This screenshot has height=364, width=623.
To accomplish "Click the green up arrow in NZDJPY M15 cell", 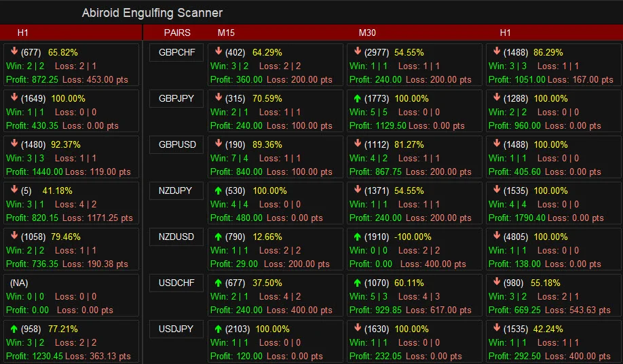I will pyautogui.click(x=219, y=190).
